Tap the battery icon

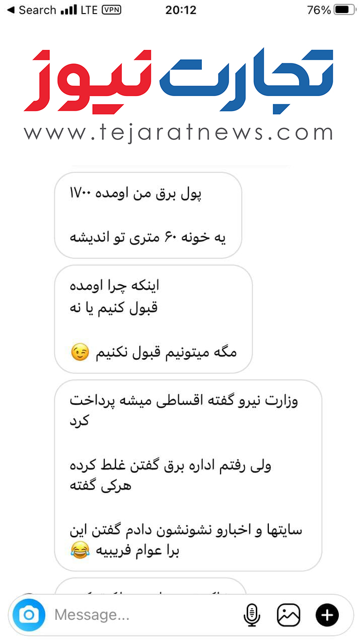click(x=344, y=10)
